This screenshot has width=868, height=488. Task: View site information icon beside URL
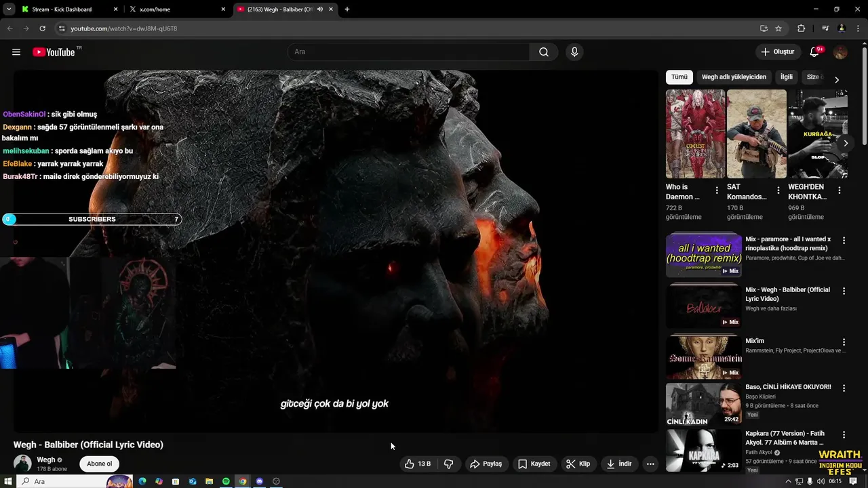[62, 28]
